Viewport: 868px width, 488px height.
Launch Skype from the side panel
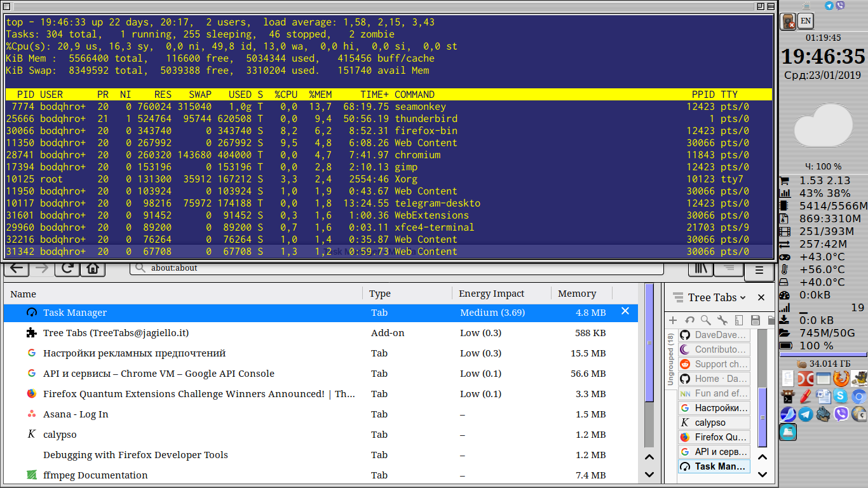tap(841, 396)
